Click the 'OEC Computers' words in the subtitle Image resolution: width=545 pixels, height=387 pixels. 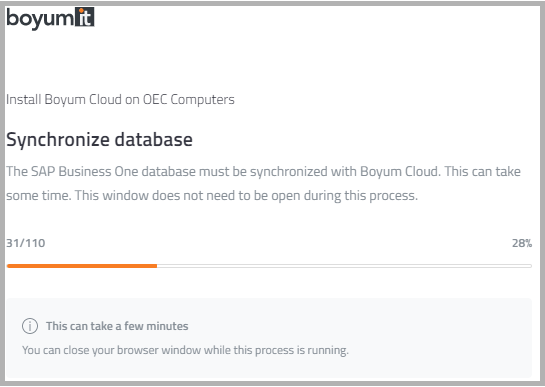point(189,99)
